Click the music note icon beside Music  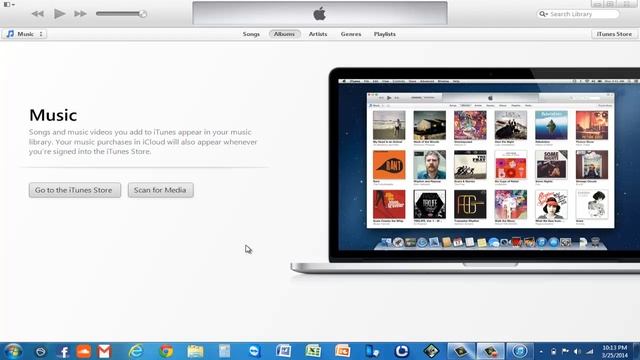(x=10, y=34)
